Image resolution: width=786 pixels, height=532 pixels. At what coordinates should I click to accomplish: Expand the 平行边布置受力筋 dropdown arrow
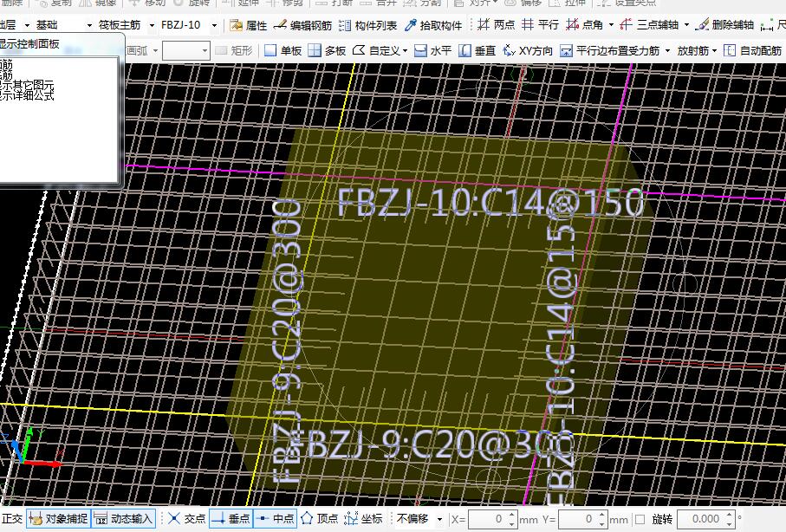pos(667,50)
